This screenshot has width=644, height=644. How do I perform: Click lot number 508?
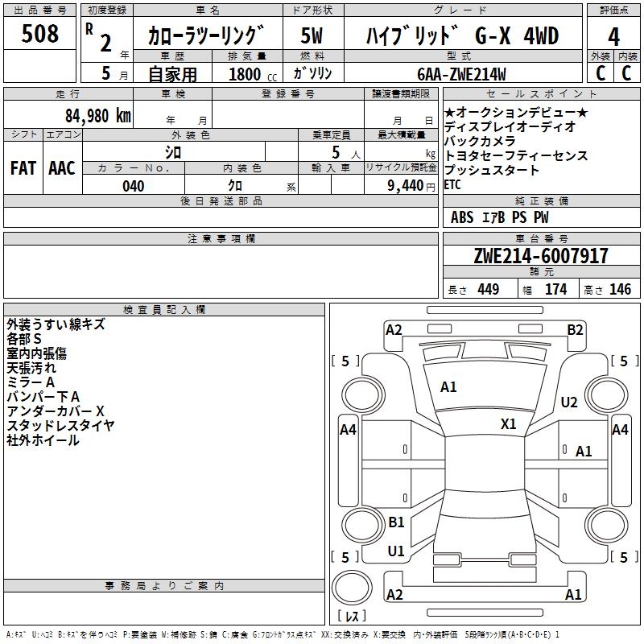click(x=40, y=34)
